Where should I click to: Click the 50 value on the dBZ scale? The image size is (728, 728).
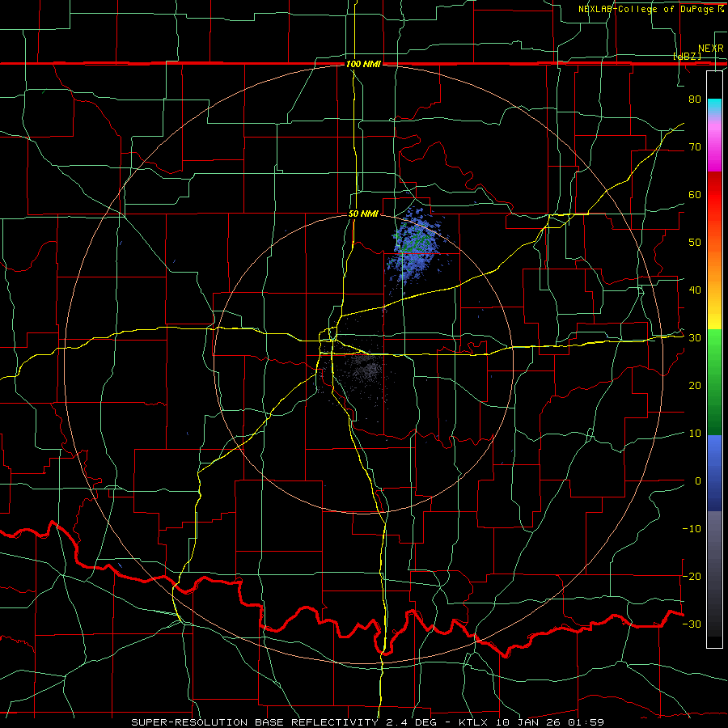(x=695, y=243)
